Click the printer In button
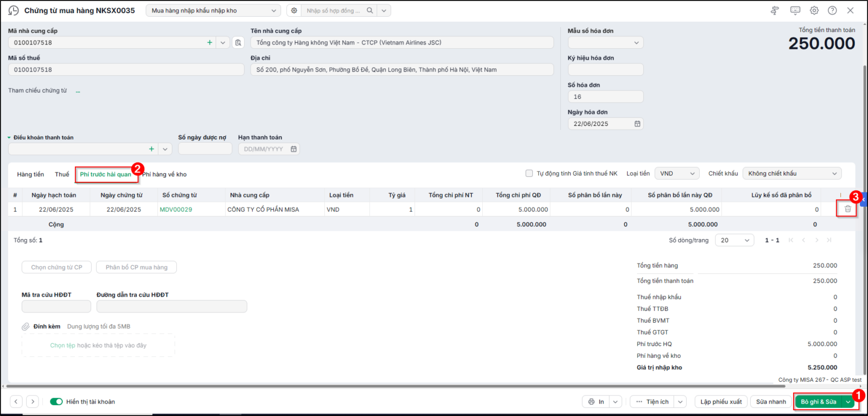This screenshot has height=416, width=868. [x=596, y=402]
